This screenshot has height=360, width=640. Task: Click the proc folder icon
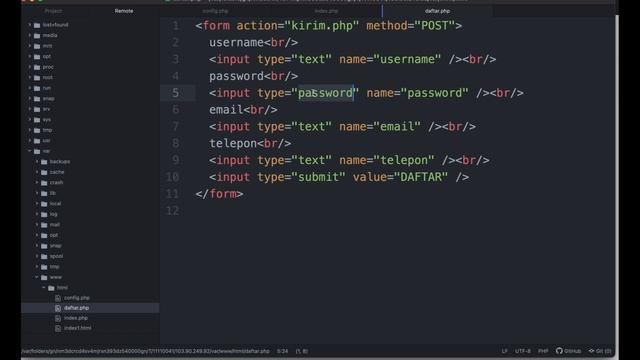(x=37, y=67)
